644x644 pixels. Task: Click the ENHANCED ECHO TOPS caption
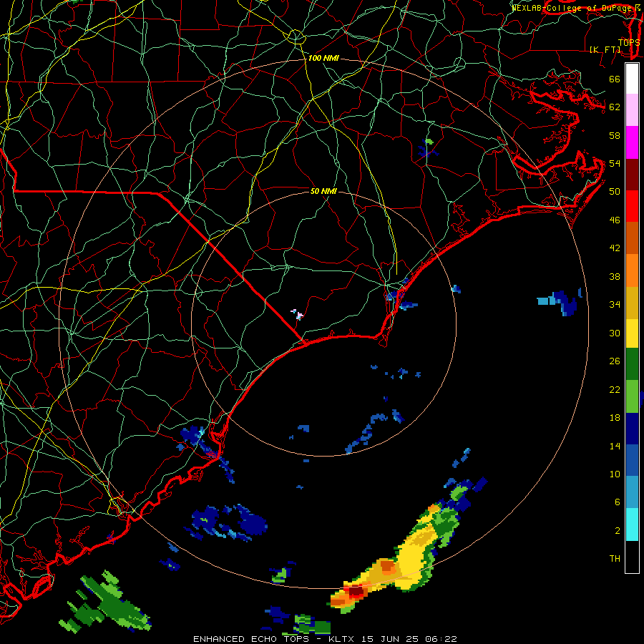point(251,639)
